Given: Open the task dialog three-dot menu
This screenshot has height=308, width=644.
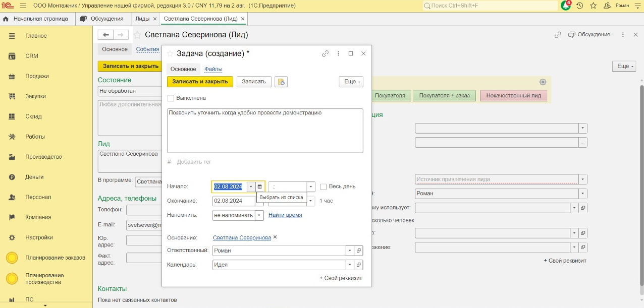Looking at the screenshot, I should pos(338,53).
